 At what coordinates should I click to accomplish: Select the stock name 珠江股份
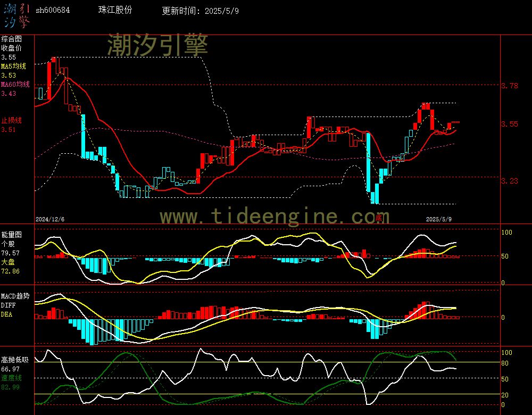(115, 10)
